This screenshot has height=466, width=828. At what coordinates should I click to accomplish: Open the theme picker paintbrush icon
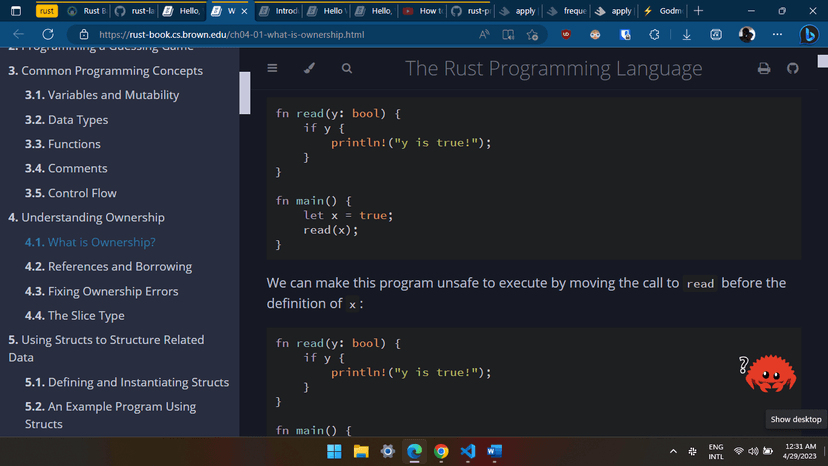click(x=309, y=69)
